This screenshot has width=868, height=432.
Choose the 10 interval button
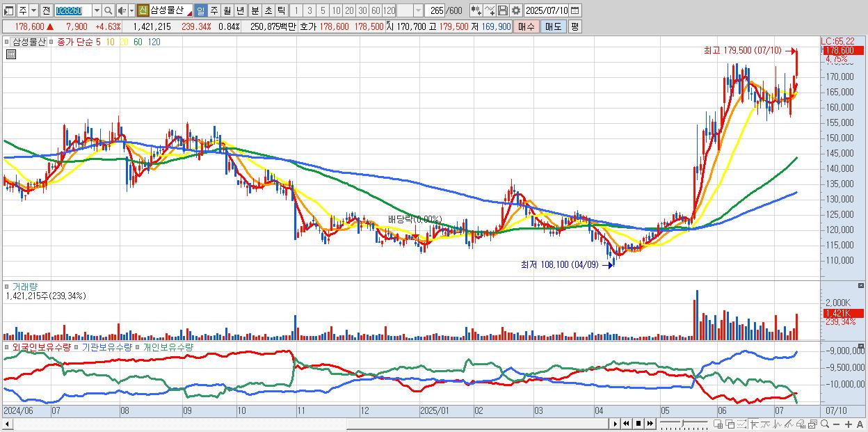336,10
